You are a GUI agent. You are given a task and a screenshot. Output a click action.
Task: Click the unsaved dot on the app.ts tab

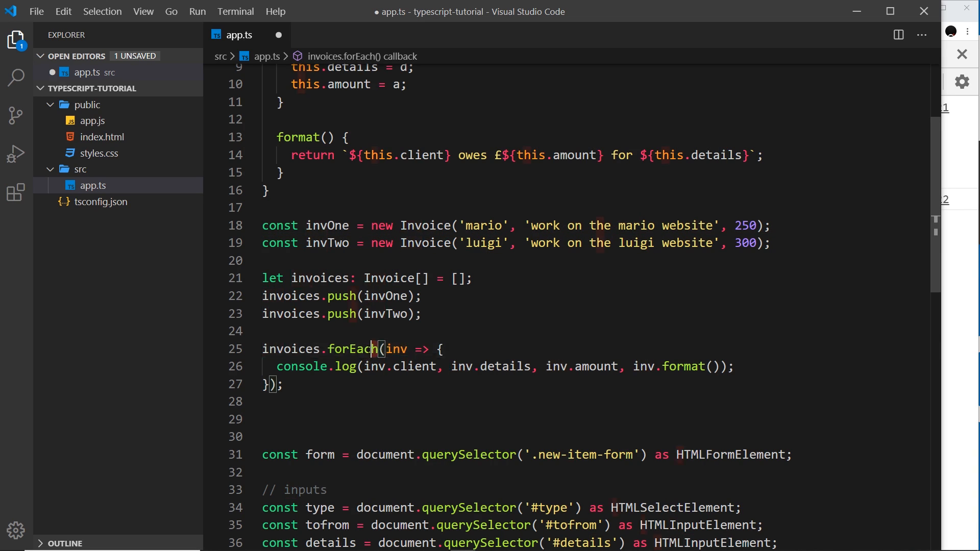pyautogui.click(x=279, y=35)
